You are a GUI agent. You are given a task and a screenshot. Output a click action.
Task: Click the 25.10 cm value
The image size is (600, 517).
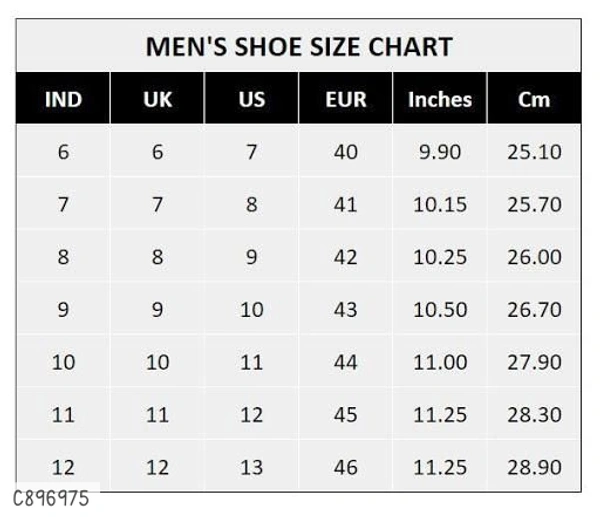(534, 152)
